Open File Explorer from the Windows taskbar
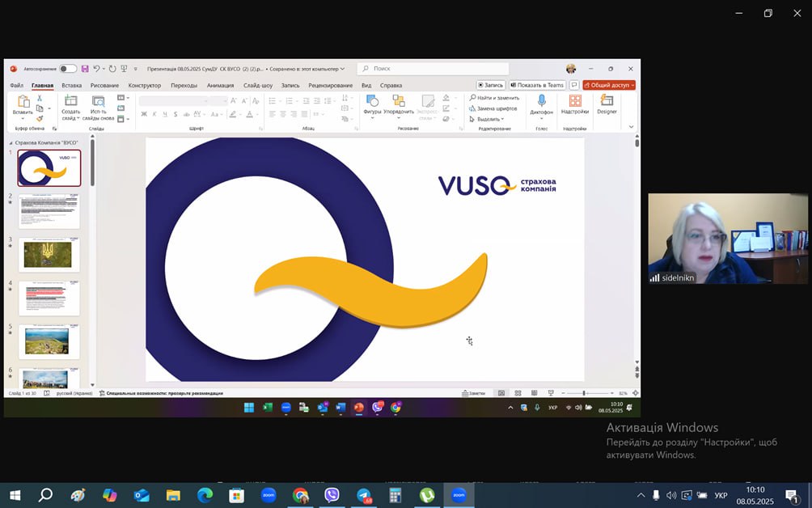812x508 pixels. 173,496
